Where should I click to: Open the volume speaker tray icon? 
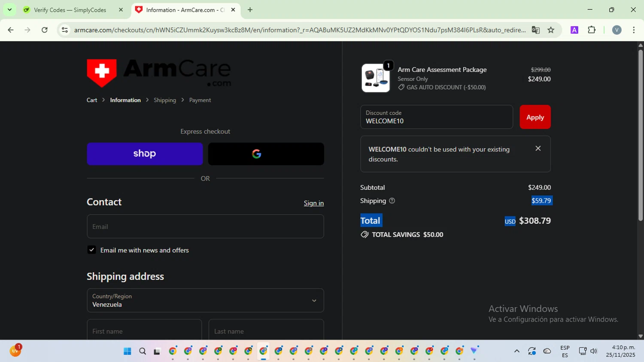(x=594, y=351)
